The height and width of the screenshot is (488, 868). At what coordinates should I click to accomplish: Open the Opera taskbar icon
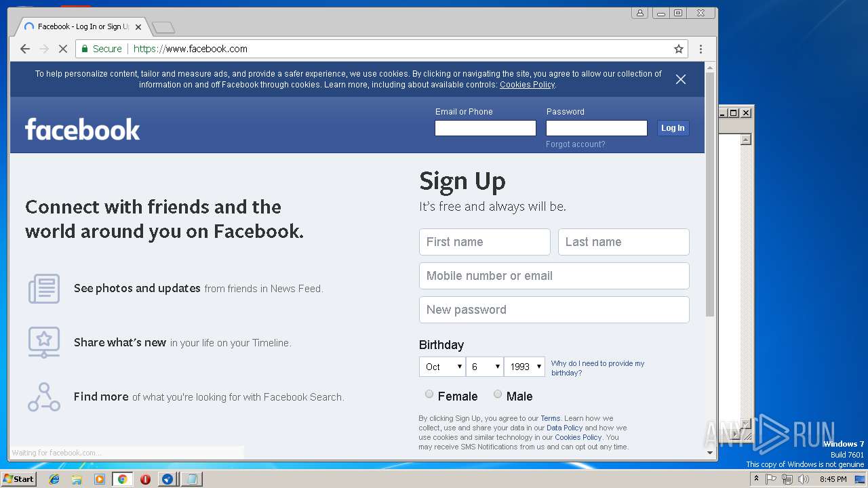pyautogui.click(x=145, y=479)
